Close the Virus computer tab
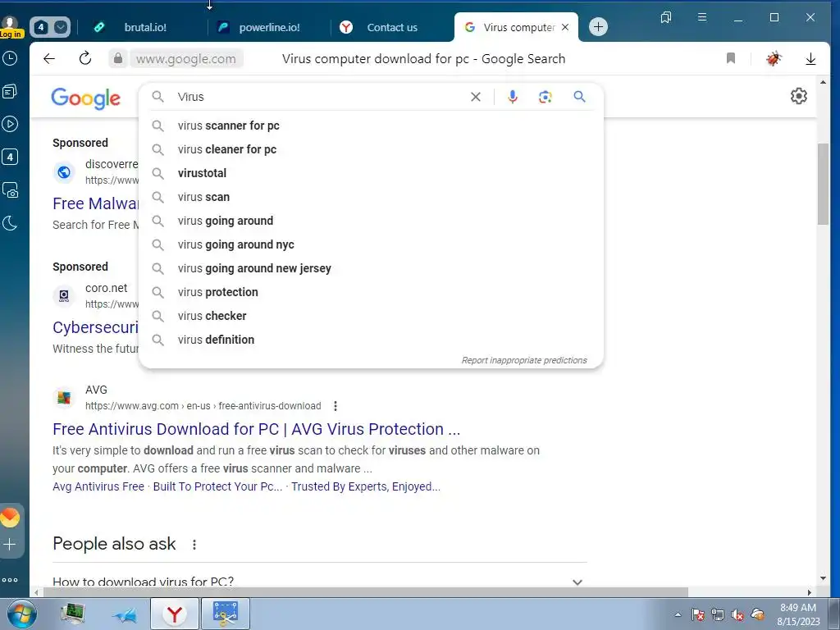The width and height of the screenshot is (840, 630). click(x=565, y=27)
